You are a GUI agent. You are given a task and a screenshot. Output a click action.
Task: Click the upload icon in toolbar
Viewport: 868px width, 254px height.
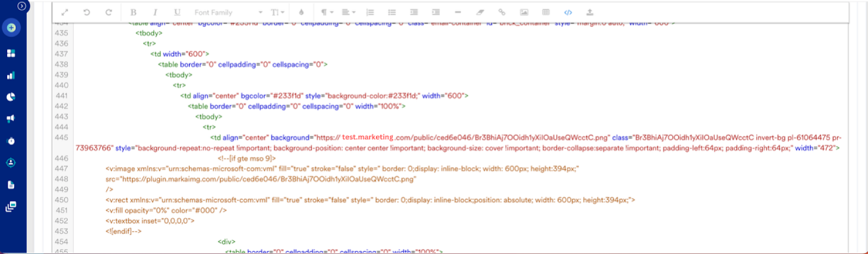(590, 12)
